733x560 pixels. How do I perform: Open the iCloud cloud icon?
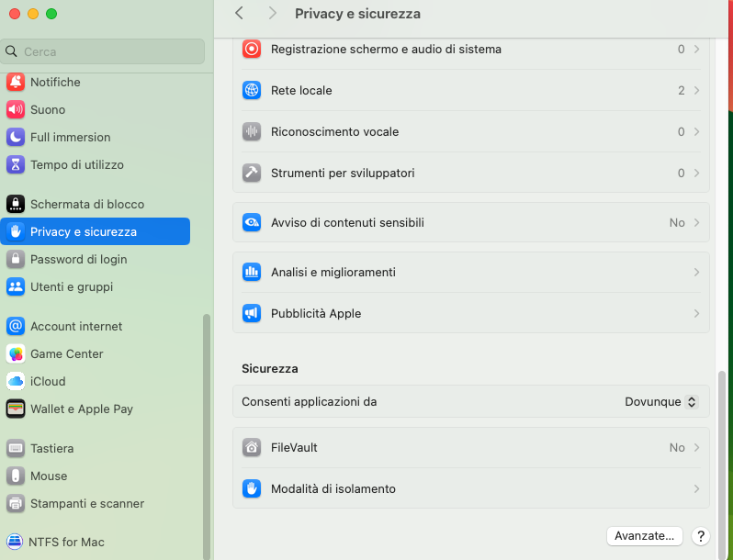(16, 381)
